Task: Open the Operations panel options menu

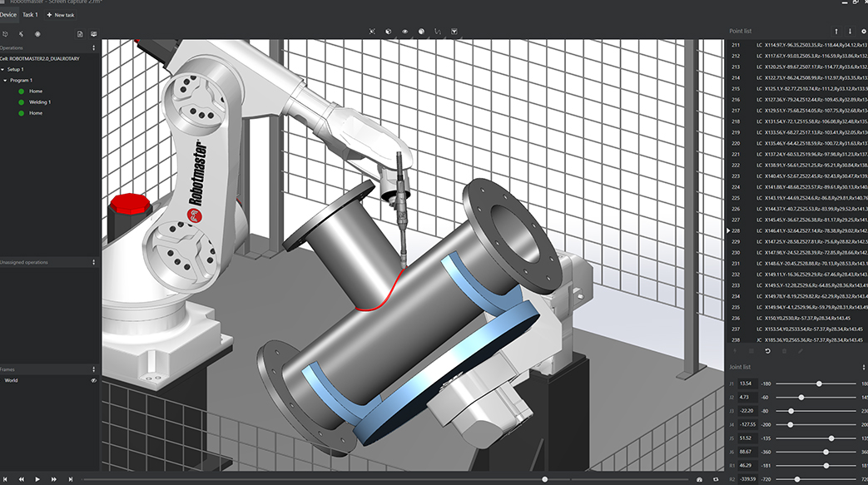Action: coord(93,48)
